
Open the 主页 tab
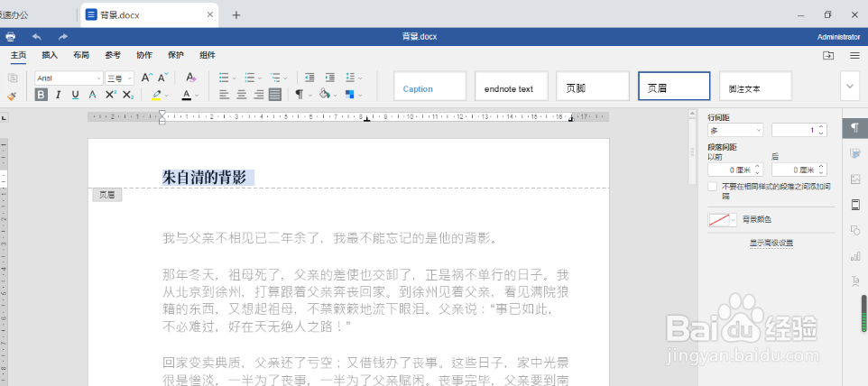pos(18,55)
